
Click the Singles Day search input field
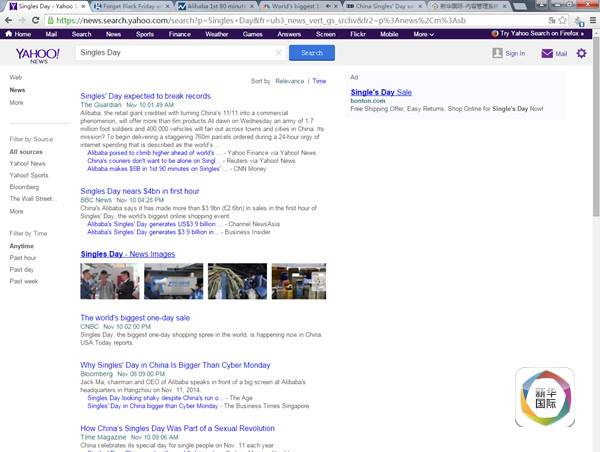click(x=175, y=53)
